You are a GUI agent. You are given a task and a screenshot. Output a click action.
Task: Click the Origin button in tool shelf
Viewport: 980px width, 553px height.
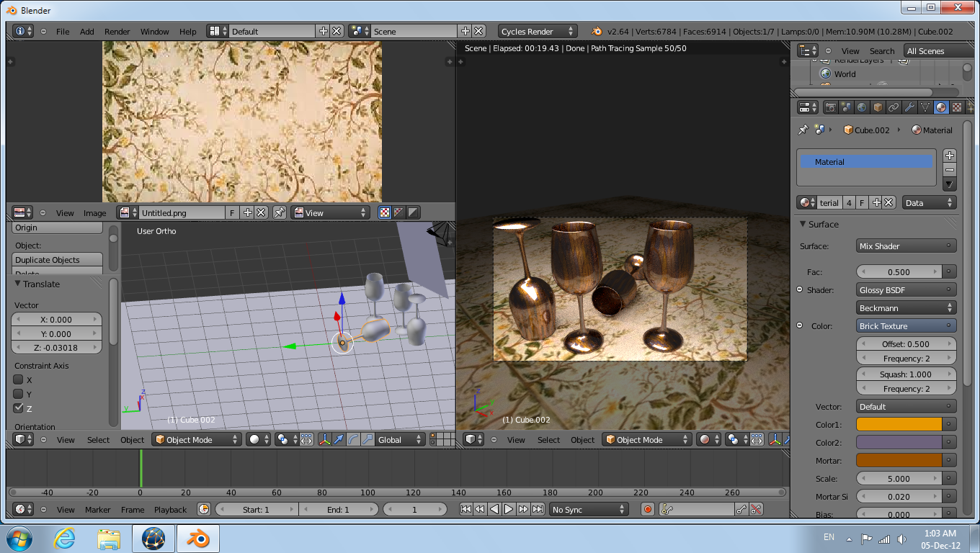tap(58, 228)
